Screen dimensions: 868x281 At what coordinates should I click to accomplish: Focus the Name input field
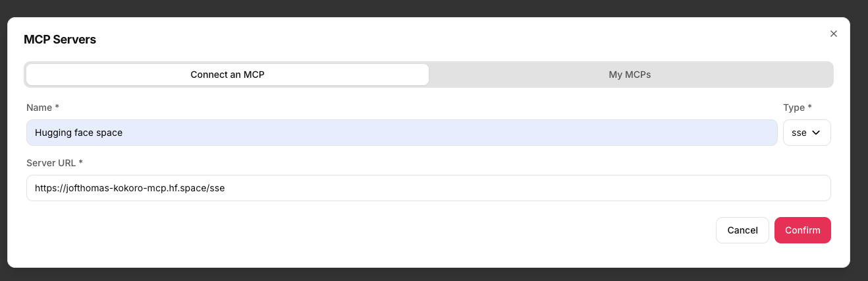pos(402,133)
